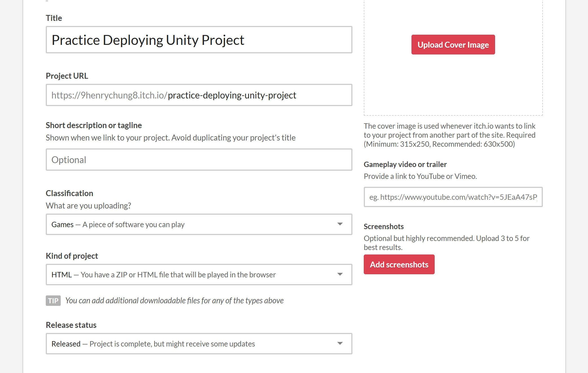Viewport: 588px width, 373px height.
Task: Click the gameplay video URL field
Action: coord(453,197)
